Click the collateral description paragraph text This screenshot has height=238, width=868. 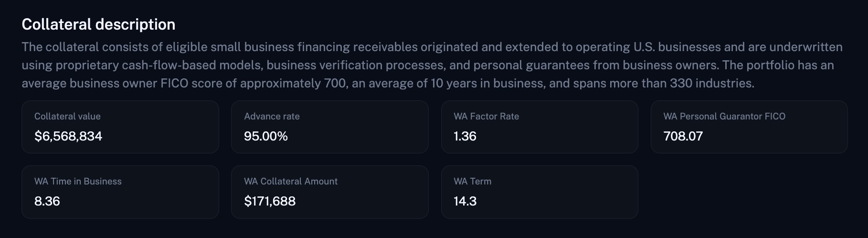[x=432, y=65]
